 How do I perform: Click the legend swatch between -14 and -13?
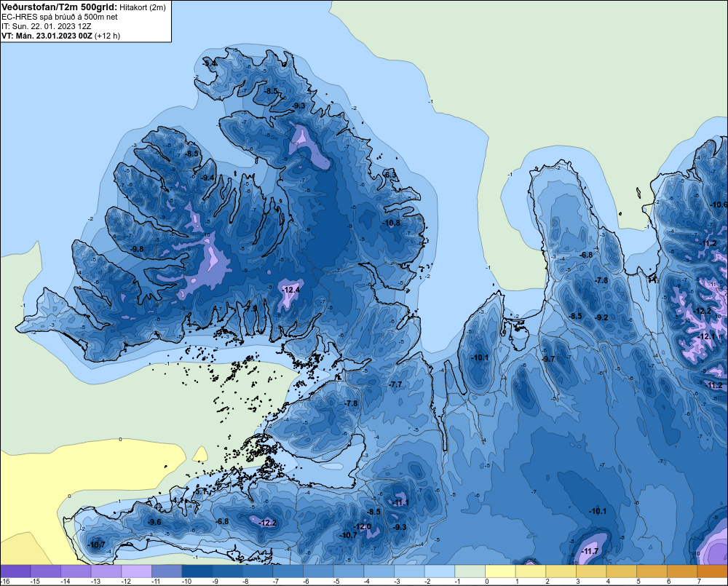point(76,571)
